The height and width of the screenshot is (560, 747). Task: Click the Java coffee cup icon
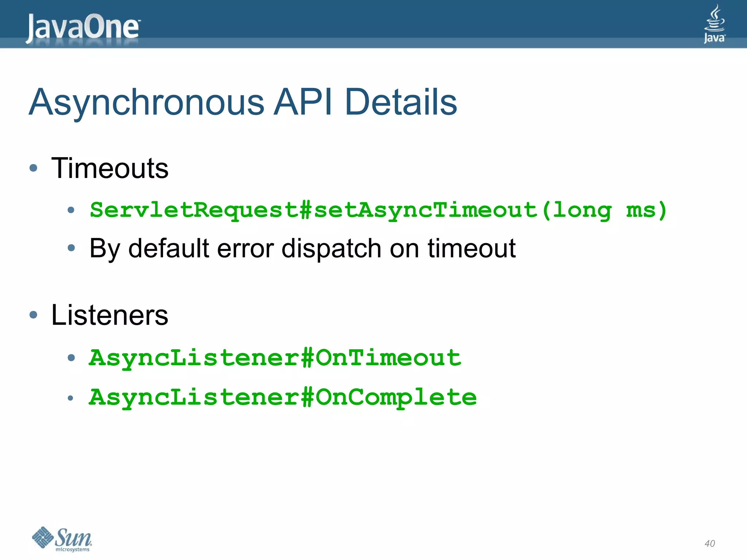[714, 18]
